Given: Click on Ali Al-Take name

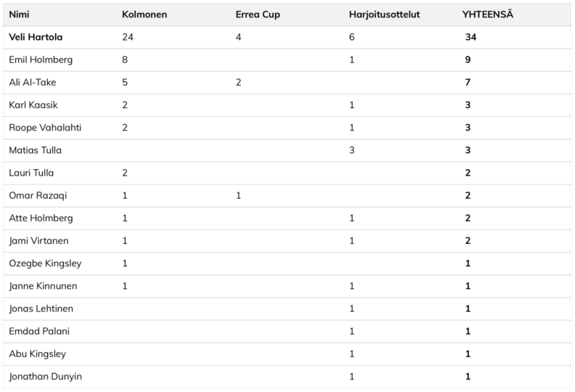Looking at the screenshot, I should pyautogui.click(x=33, y=82).
